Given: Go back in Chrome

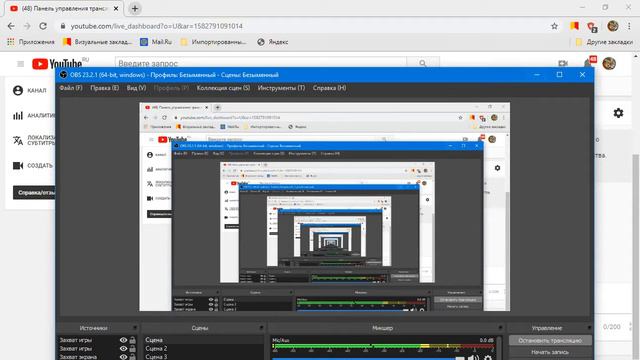Looking at the screenshot, I should coord(11,26).
